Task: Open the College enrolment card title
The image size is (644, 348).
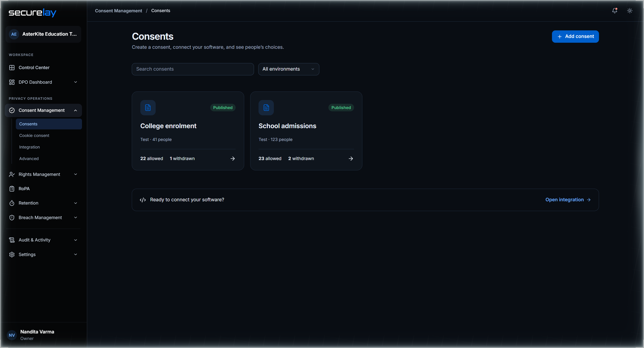Action: click(x=168, y=126)
